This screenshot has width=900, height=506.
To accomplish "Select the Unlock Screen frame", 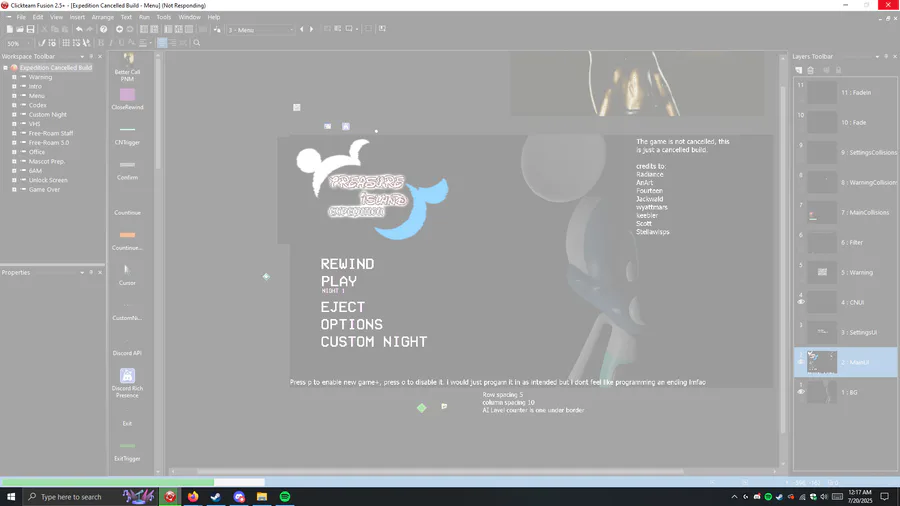I will coord(48,180).
